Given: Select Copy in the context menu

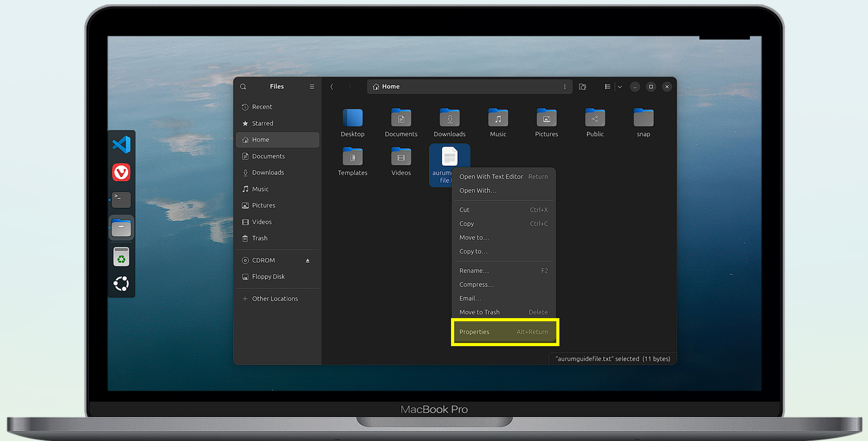Looking at the screenshot, I should click(503, 224).
